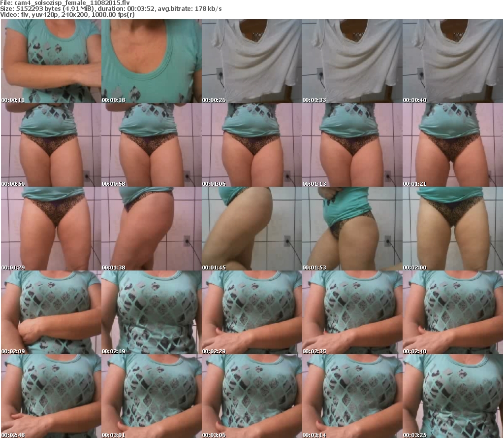Open the frame timestamped 00:02:35

point(352,312)
